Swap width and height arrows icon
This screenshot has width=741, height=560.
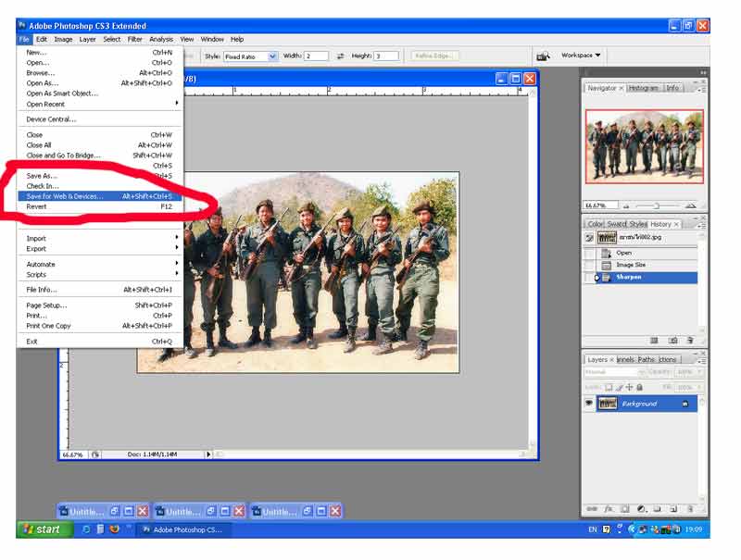pyautogui.click(x=340, y=56)
